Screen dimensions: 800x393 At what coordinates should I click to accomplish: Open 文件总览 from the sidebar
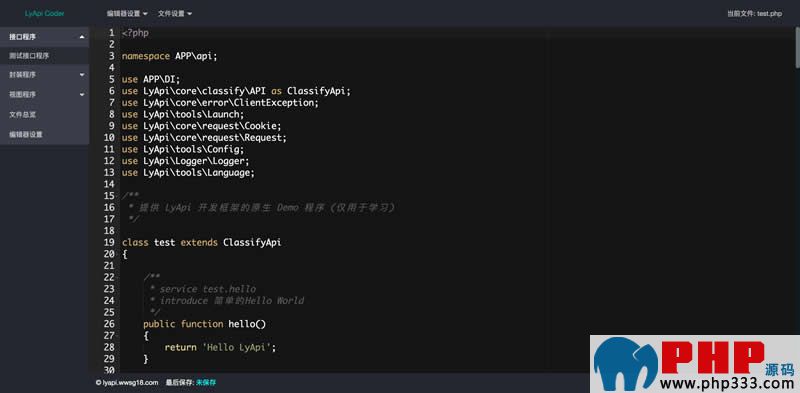[44, 115]
